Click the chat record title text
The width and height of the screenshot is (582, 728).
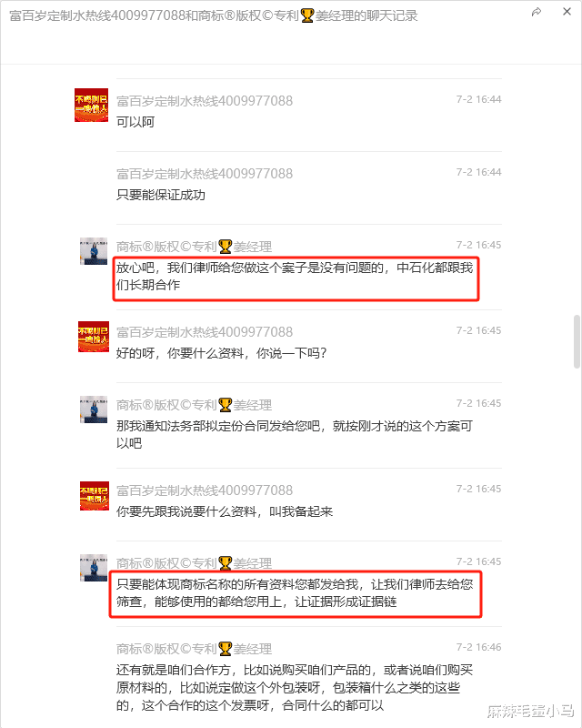[214, 15]
